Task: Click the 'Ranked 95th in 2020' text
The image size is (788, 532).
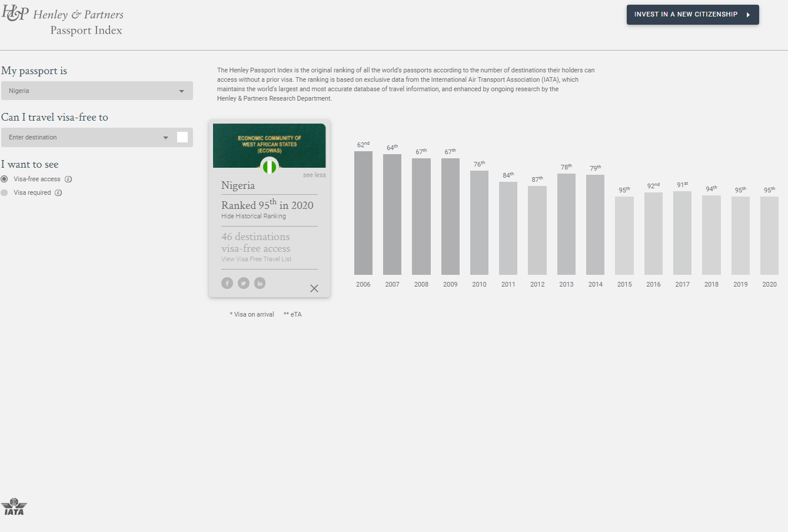Action: (x=267, y=204)
